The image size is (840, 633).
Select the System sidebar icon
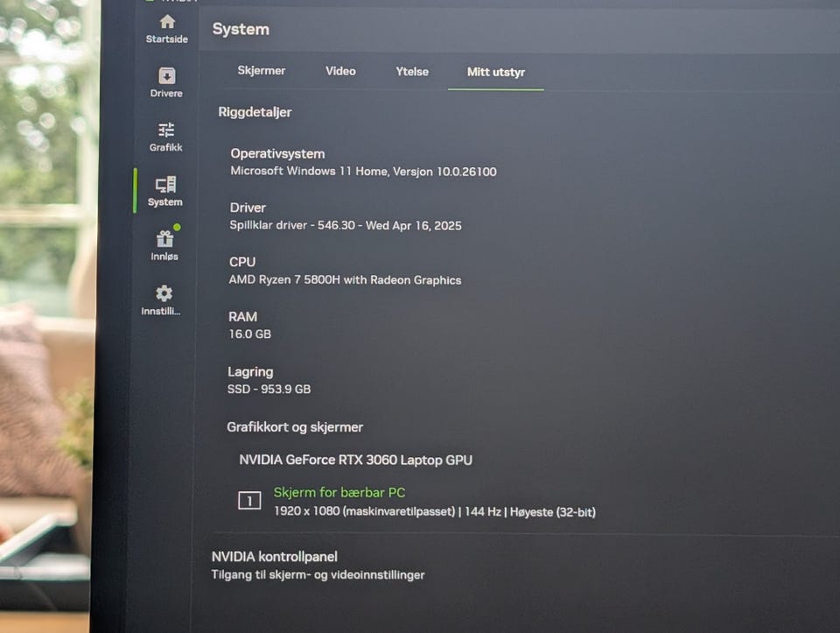pos(165,185)
